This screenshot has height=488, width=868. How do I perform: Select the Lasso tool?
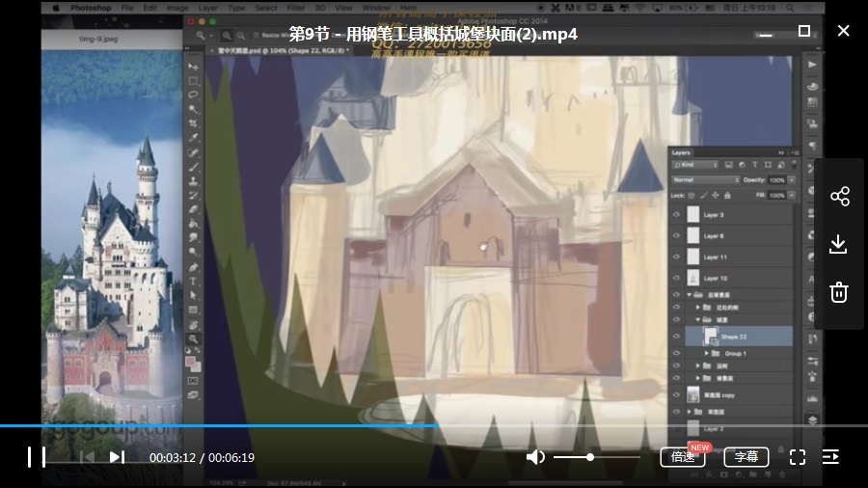click(193, 95)
